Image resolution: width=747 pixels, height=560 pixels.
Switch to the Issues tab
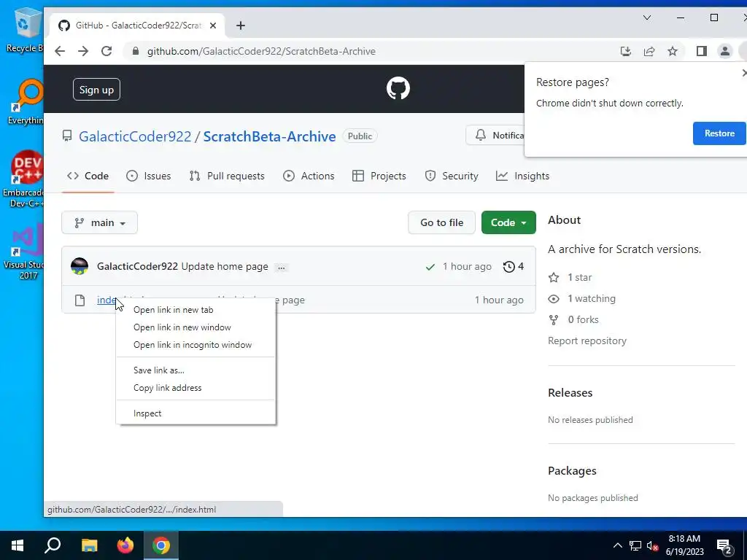click(148, 176)
